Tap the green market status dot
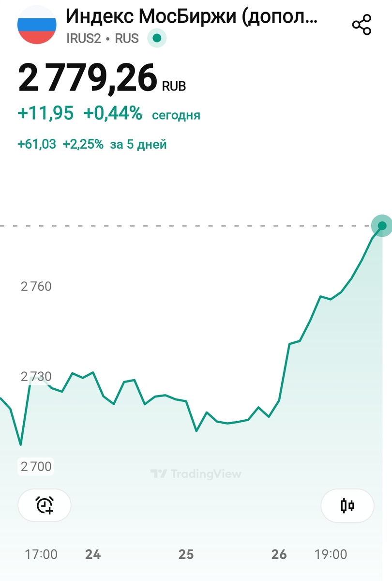The height and width of the screenshot is (581, 392). [x=157, y=38]
